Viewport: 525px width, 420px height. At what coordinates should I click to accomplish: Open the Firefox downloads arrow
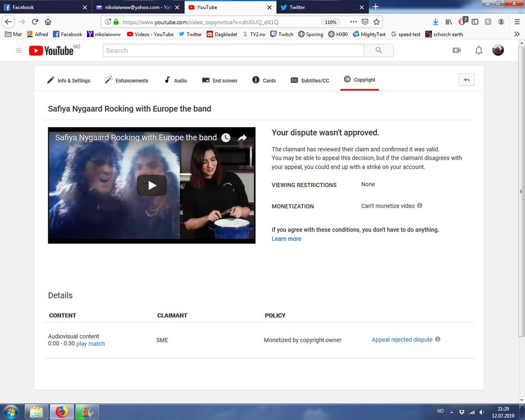435,22
